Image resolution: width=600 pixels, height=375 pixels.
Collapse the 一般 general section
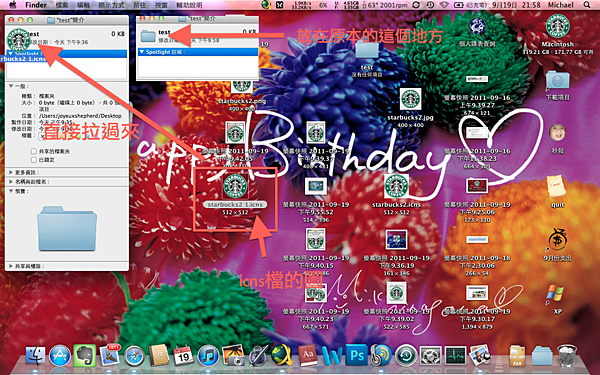[x=11, y=86]
